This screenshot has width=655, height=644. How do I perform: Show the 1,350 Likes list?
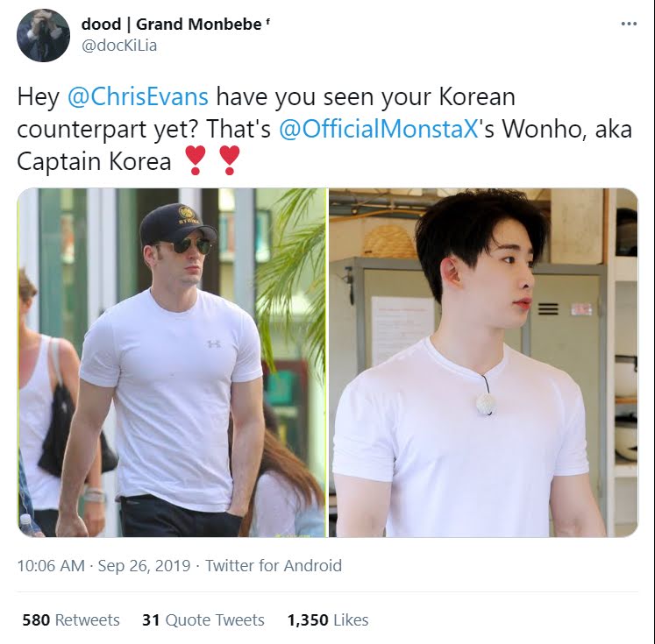328,620
